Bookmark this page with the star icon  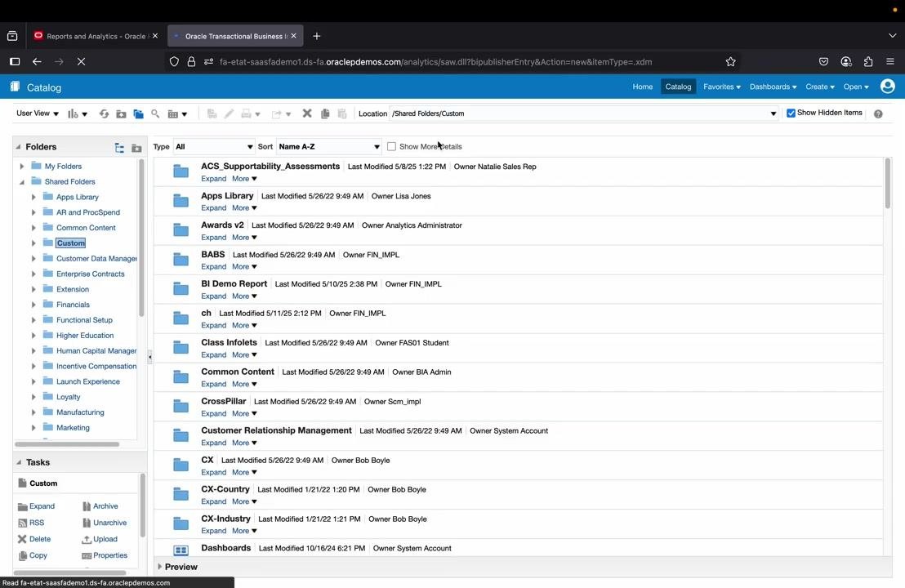[731, 62]
